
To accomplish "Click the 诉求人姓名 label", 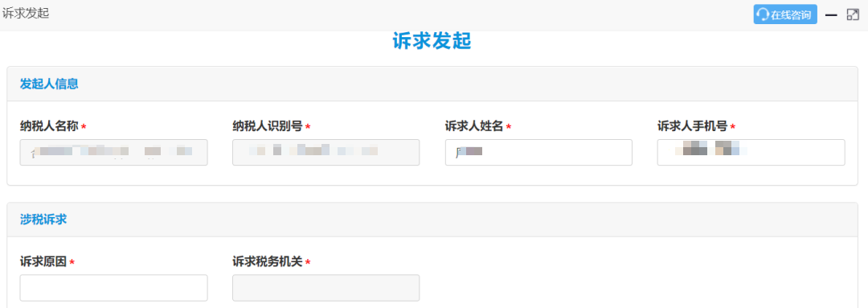I will click(474, 126).
